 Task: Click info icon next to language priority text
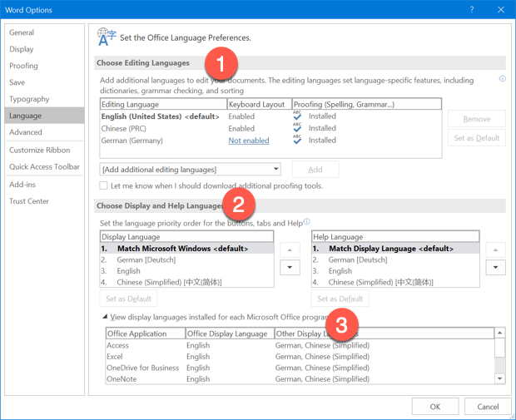[x=307, y=222]
